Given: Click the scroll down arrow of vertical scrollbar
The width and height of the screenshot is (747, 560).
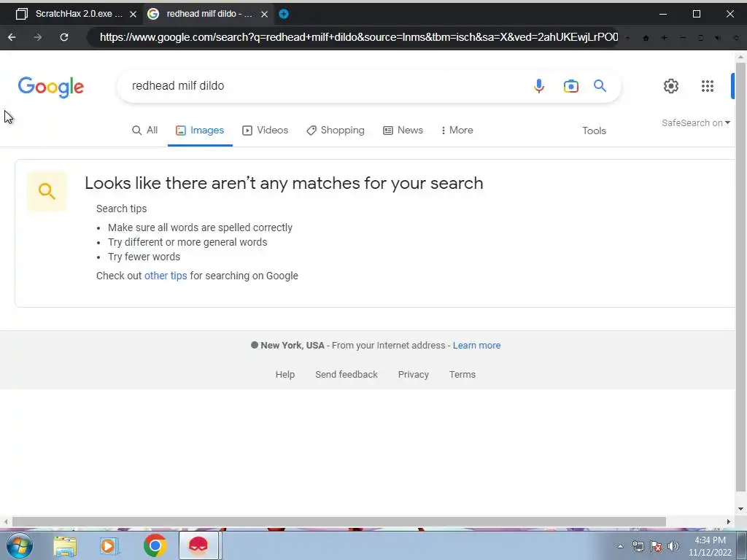Looking at the screenshot, I should coord(741,509).
